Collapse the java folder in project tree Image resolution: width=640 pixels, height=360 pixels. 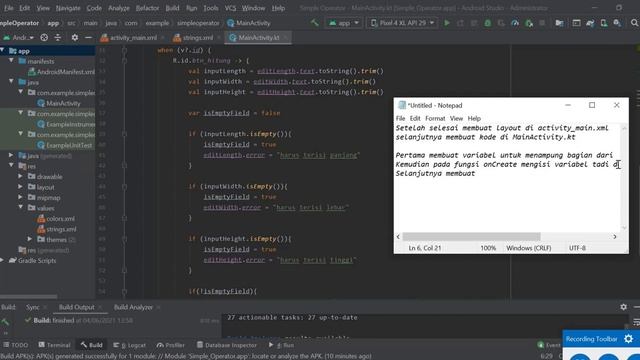(x=11, y=82)
